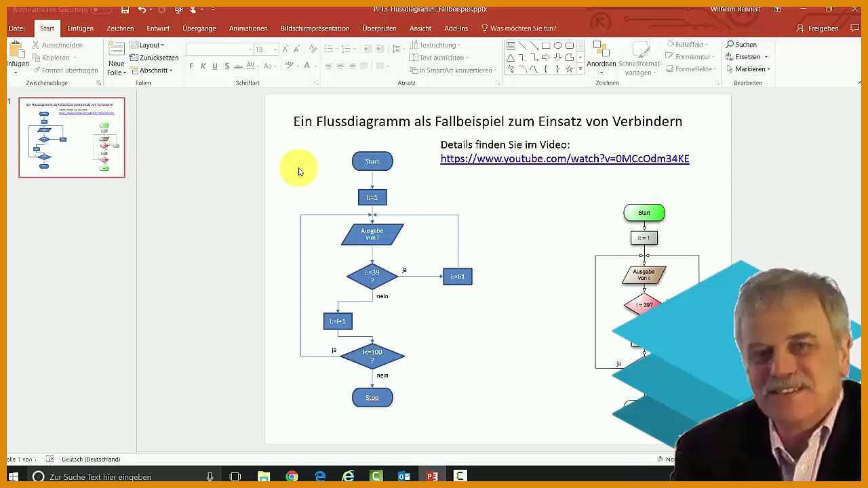This screenshot has width=868, height=488.
Task: Expand the Abschnitt dropdown
Action: pyautogui.click(x=151, y=70)
